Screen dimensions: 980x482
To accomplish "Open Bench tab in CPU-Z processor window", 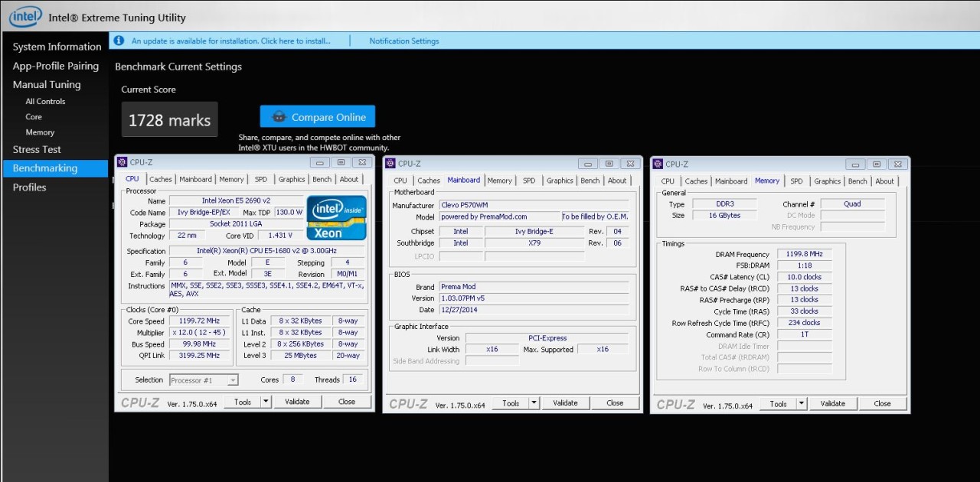I will pyautogui.click(x=322, y=180).
